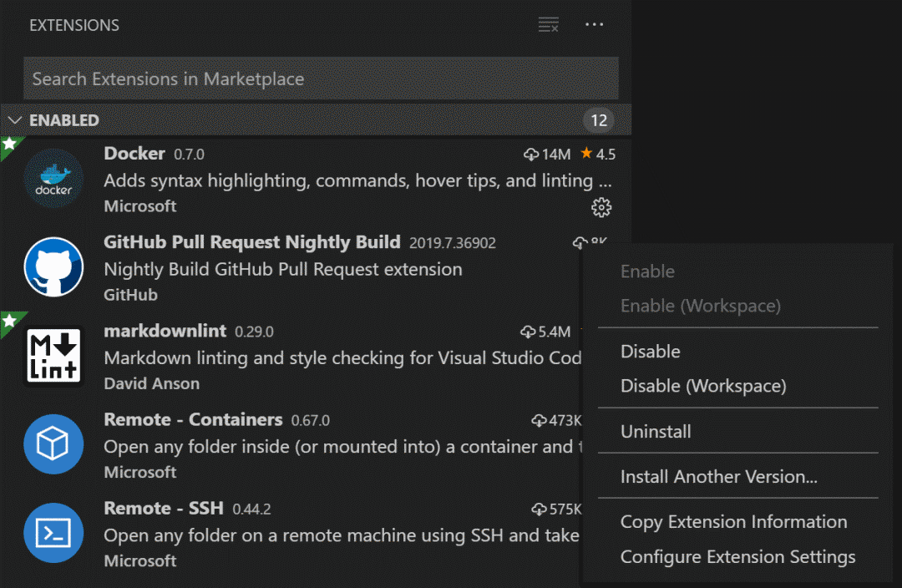
Task: Open Configure Extension Settings
Action: click(x=737, y=557)
